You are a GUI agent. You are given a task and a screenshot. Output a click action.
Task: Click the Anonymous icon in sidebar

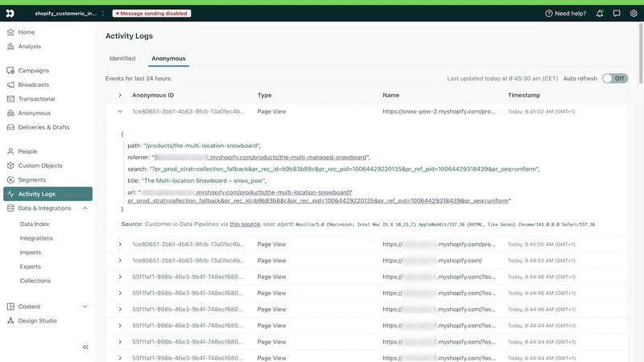click(x=10, y=113)
